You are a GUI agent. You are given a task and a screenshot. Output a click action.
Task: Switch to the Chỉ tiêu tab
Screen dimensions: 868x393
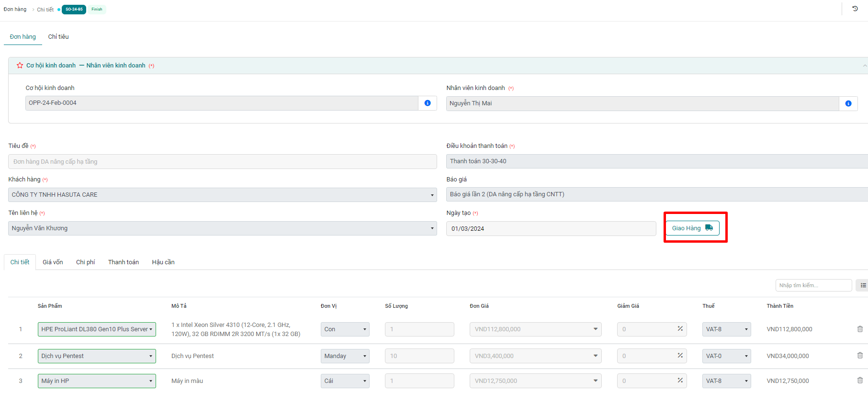(58, 37)
